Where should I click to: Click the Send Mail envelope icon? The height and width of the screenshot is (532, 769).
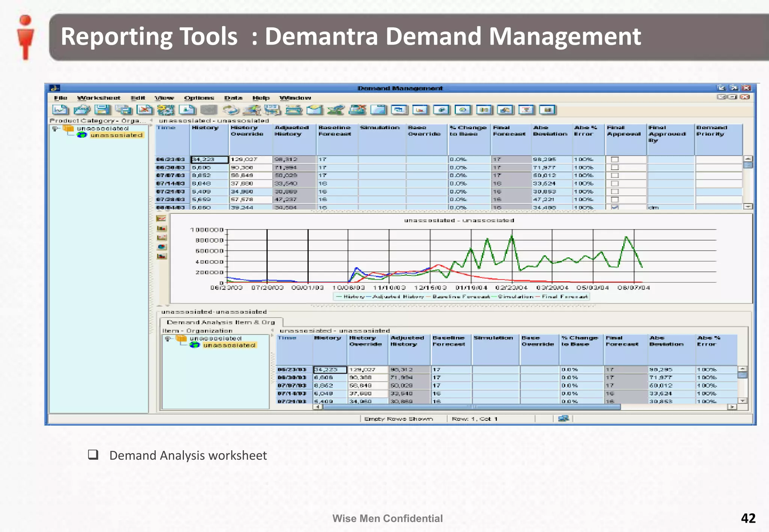(x=315, y=110)
